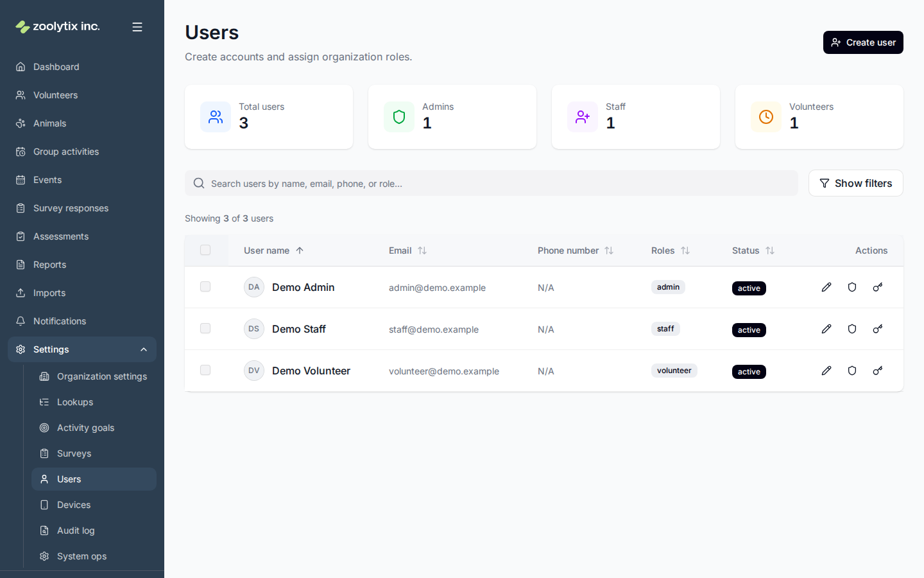This screenshot has height=578, width=924.
Task: Check the Demo Admin row checkbox
Action: pos(205,286)
